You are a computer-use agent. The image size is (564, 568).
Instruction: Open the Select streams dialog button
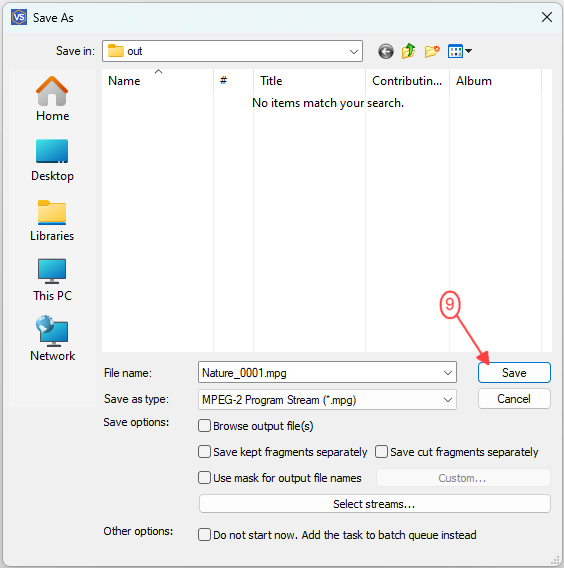coord(375,504)
